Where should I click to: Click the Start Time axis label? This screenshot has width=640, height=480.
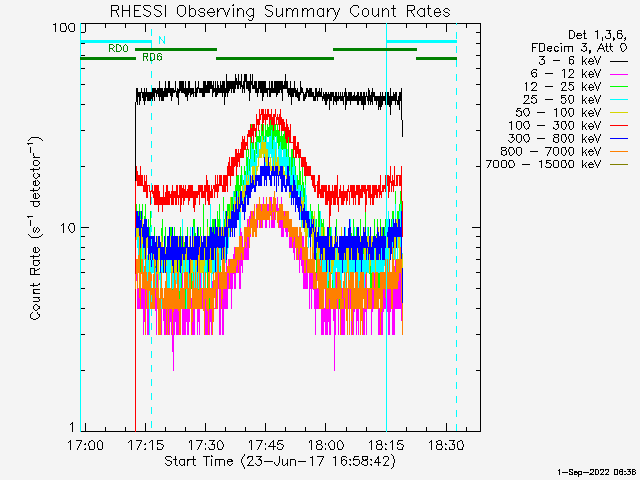coord(280,461)
